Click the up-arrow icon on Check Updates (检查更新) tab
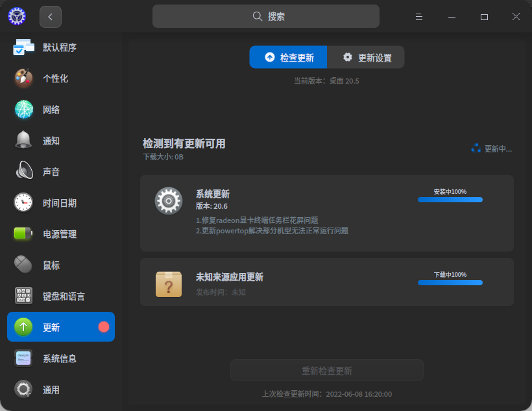Image resolution: width=532 pixels, height=411 pixels. click(270, 57)
